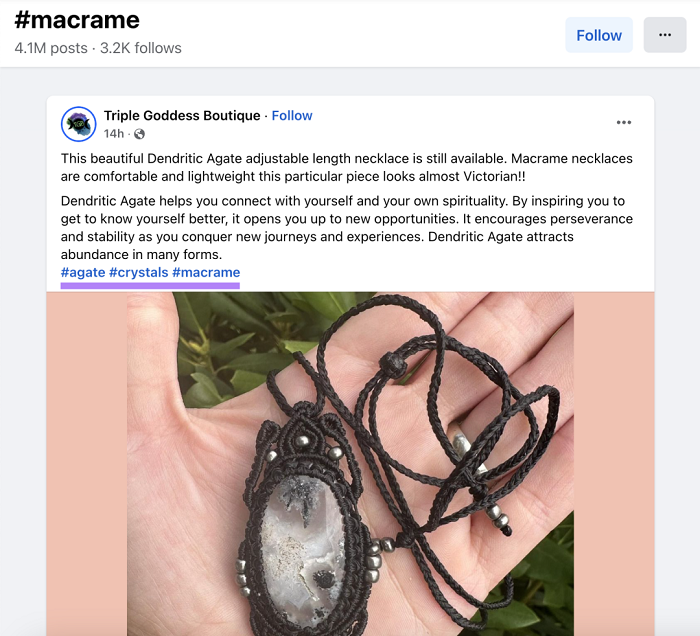Open the #agate hashtag link
Screen dimensions: 700x636
point(83,272)
